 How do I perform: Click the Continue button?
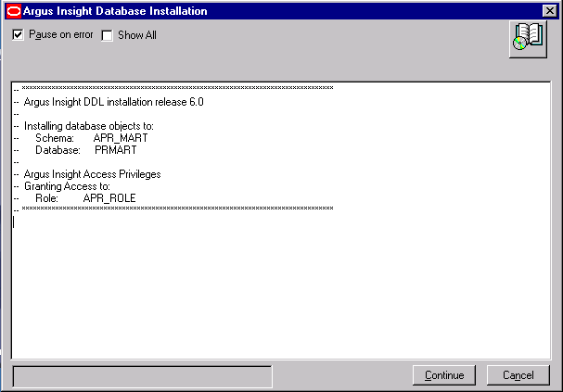coord(444,375)
